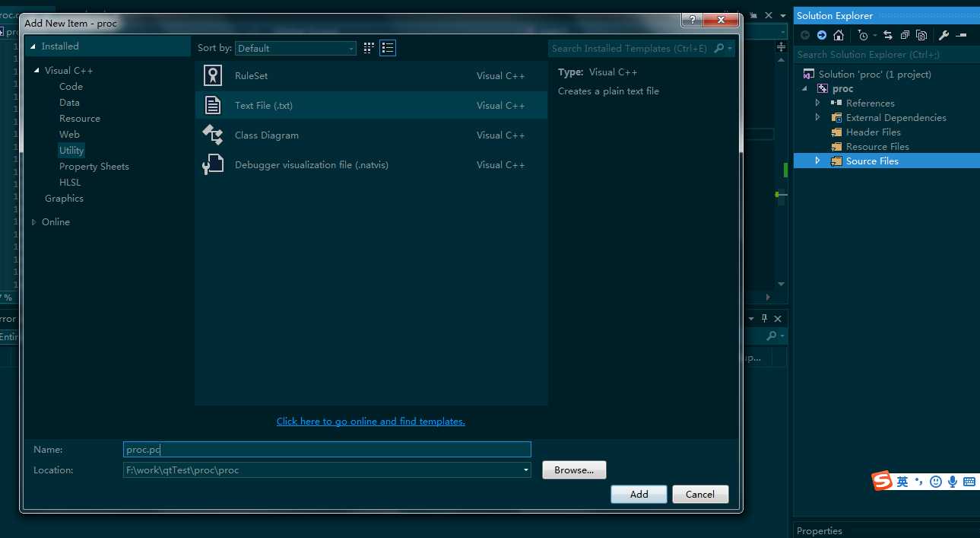980x538 pixels.
Task: Open 'Click here to go online and find templates' link
Action: (371, 421)
